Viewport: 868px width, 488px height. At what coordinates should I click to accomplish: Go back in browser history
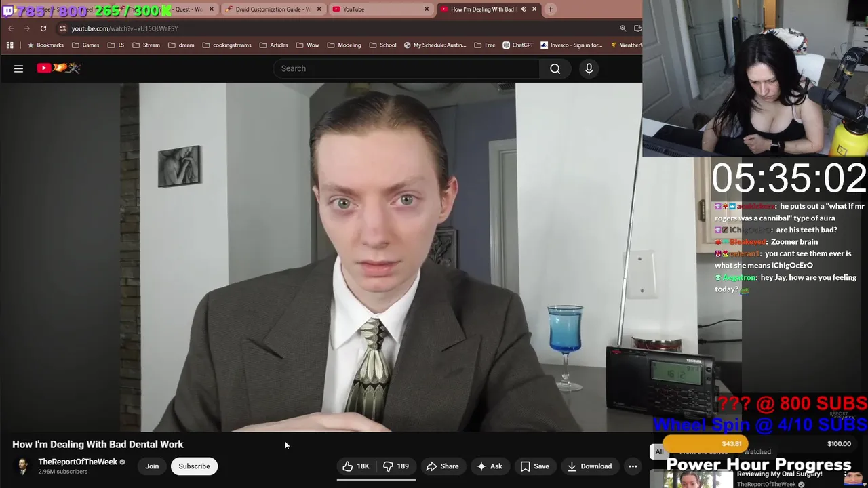(x=10, y=28)
